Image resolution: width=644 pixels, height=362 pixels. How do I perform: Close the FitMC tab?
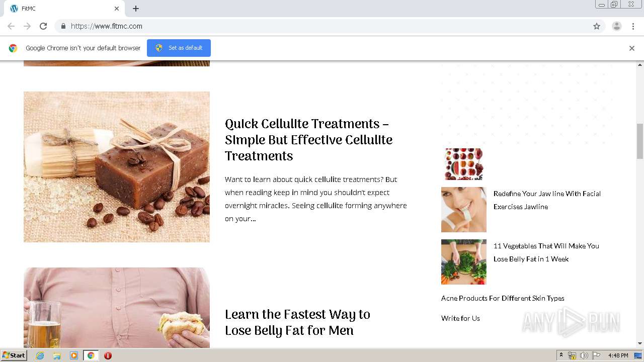pos(117,9)
